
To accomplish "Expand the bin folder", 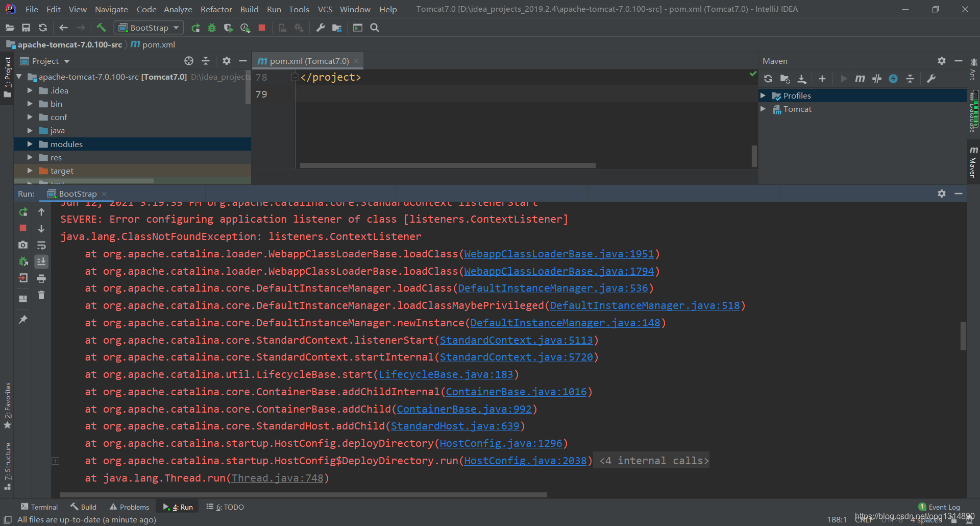I will (30, 104).
